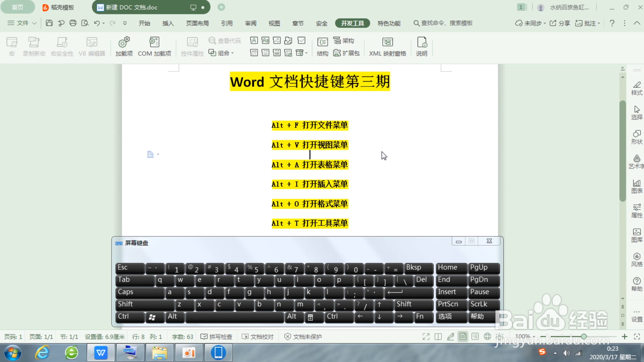Insert a checkbox content control
This screenshot has width=644, height=362.
click(x=302, y=40)
